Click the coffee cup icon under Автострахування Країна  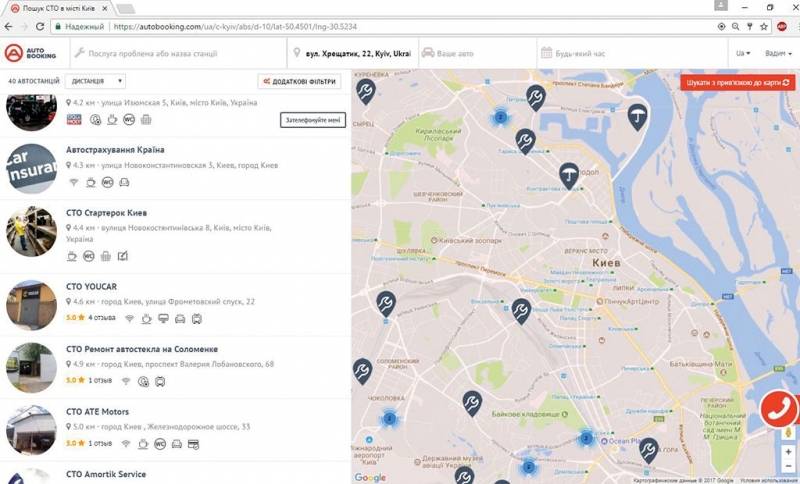[90, 182]
